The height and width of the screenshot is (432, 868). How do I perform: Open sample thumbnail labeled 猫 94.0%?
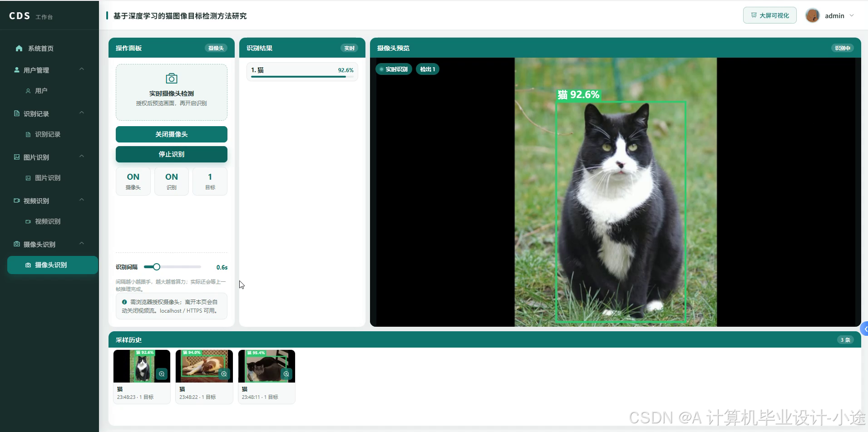204,366
